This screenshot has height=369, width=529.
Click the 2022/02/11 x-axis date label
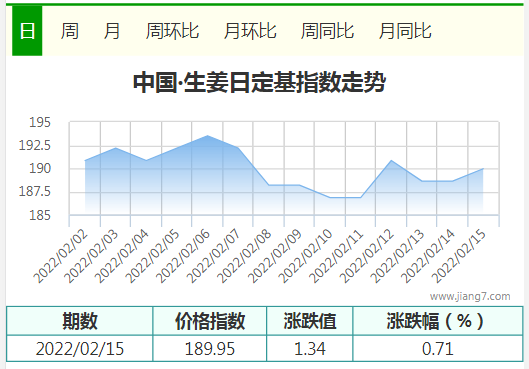point(337,256)
